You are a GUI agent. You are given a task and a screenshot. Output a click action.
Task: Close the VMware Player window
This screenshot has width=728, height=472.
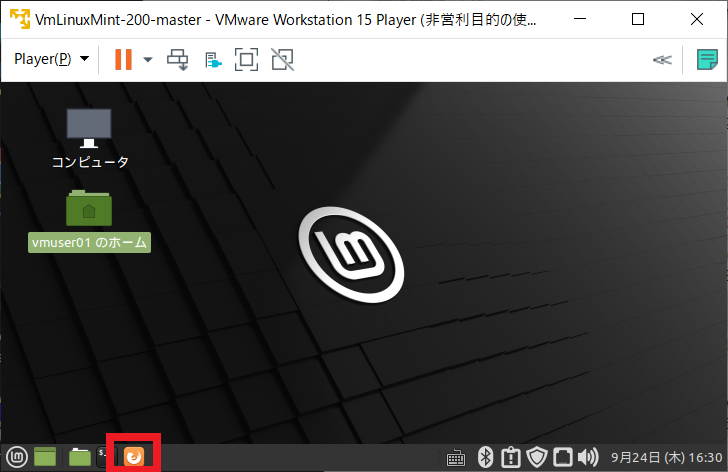click(x=696, y=19)
